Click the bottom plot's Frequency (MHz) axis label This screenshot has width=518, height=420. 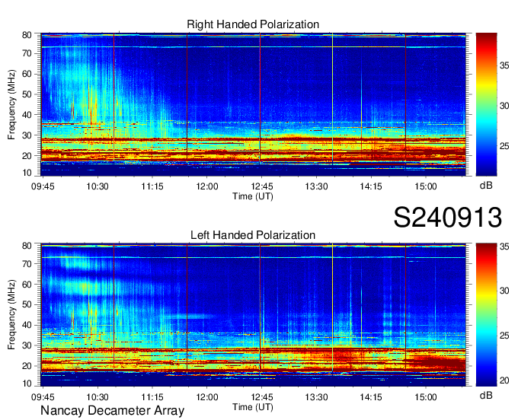(11, 315)
